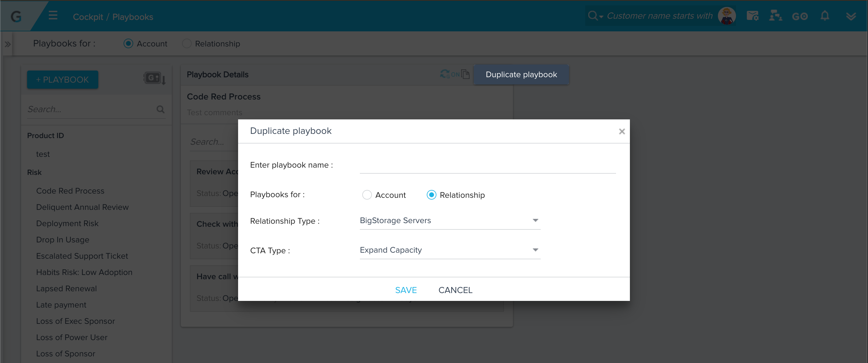Click the Gainsight G logo

click(16, 17)
